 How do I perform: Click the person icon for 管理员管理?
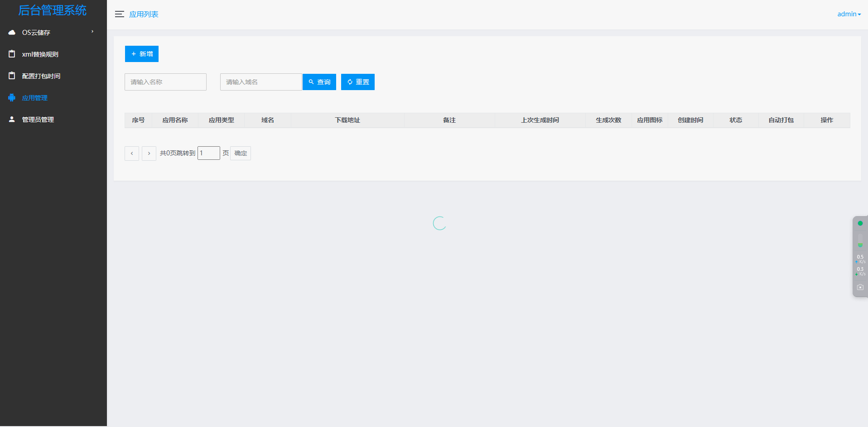[x=11, y=119]
